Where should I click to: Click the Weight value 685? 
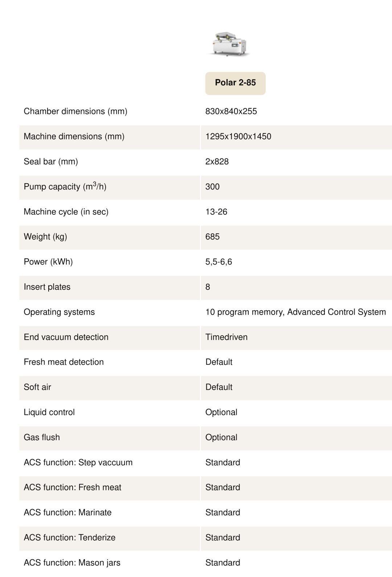(x=212, y=237)
